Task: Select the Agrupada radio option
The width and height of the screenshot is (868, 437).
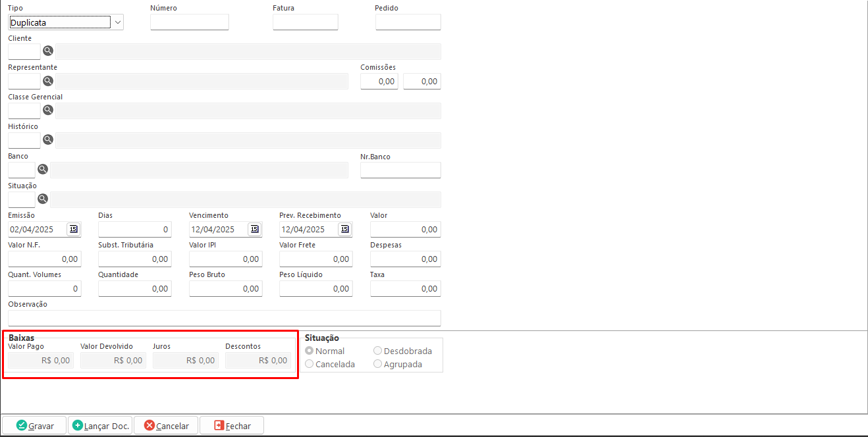Action: pos(378,364)
